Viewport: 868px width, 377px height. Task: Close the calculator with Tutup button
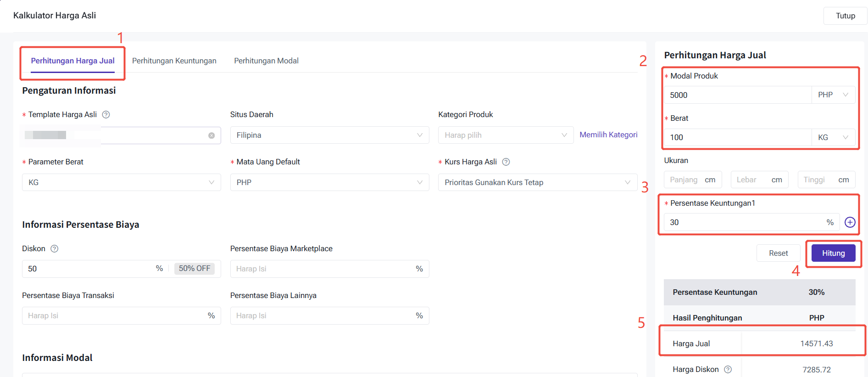845,16
